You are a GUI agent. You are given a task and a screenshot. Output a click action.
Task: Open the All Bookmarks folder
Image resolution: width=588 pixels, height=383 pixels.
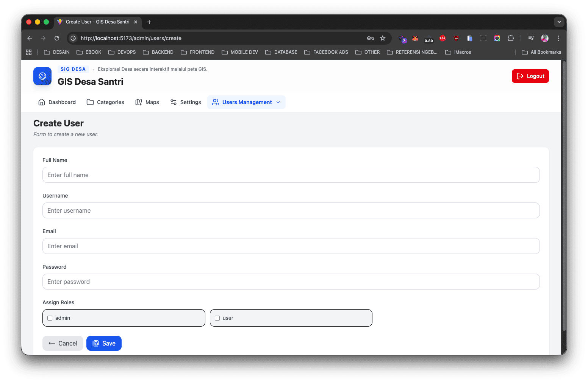point(541,52)
